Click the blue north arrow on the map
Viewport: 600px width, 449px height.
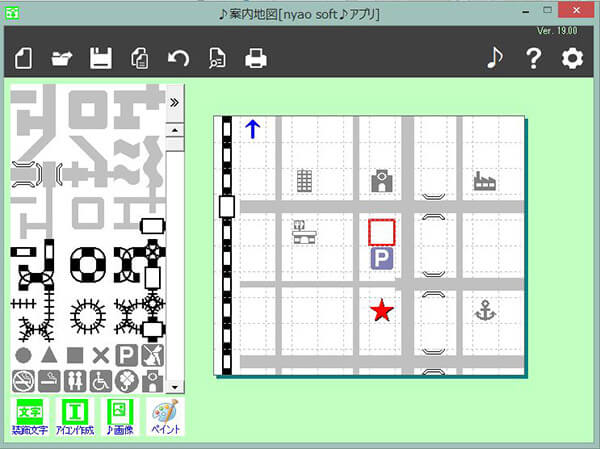click(252, 129)
